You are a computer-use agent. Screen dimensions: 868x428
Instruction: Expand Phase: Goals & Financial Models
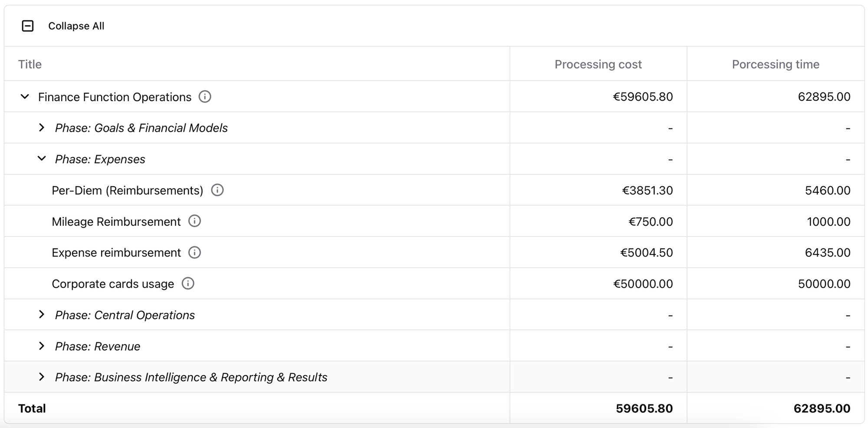41,128
